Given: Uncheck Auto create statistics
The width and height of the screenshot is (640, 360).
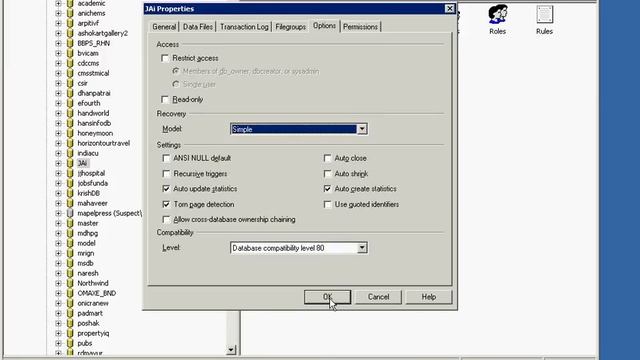Looking at the screenshot, I should pyautogui.click(x=327, y=189).
